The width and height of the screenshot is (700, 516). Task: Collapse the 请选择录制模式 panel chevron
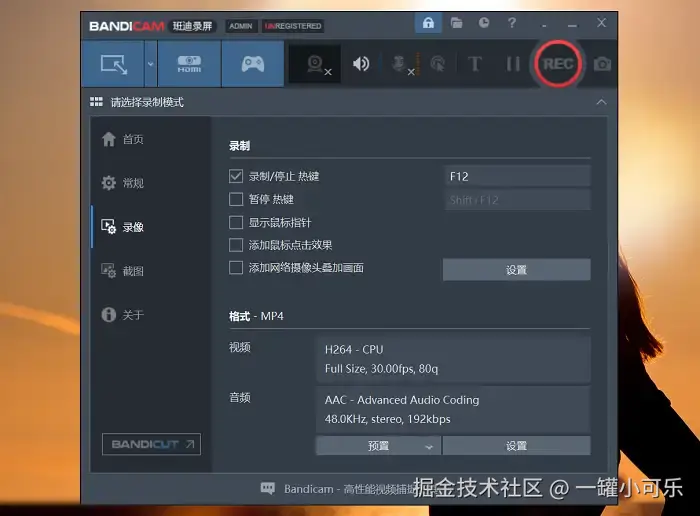(601, 102)
